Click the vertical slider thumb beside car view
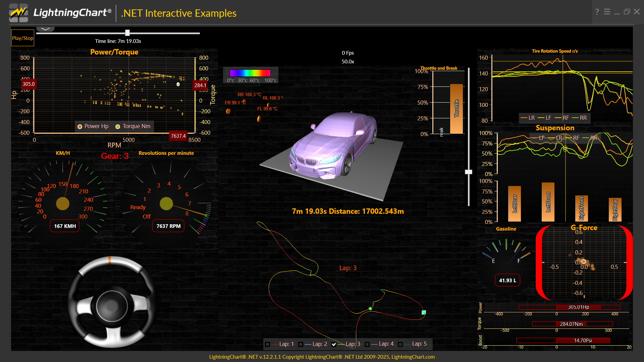The width and height of the screenshot is (644, 362). (469, 172)
